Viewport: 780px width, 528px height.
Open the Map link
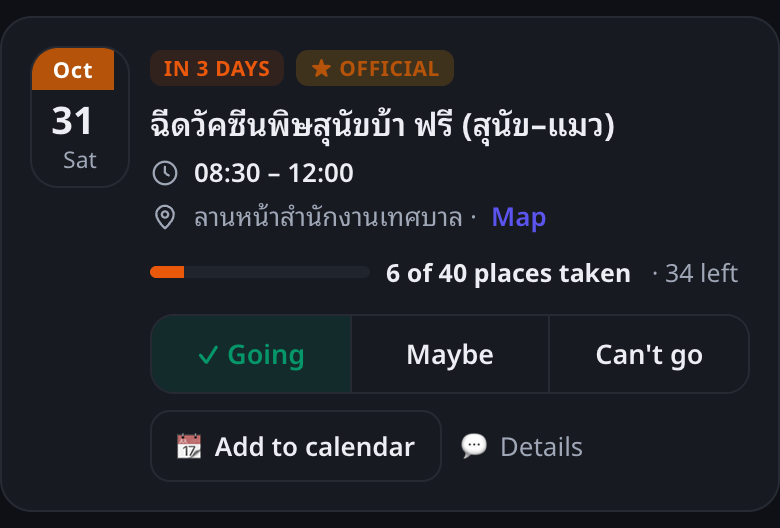518,217
